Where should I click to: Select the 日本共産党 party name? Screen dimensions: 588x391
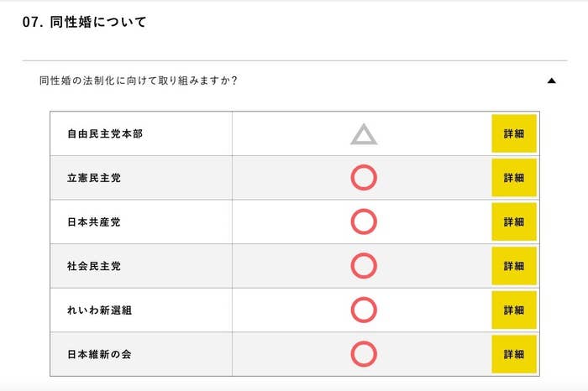pyautogui.click(x=94, y=222)
